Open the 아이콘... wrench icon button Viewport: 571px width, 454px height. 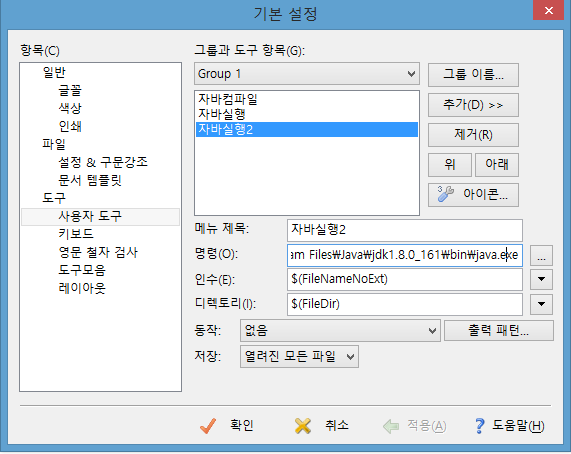473,195
